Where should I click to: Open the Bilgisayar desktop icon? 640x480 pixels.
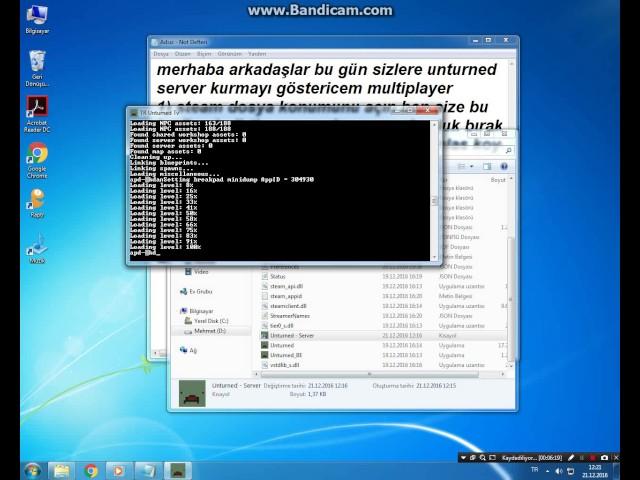coord(37,19)
